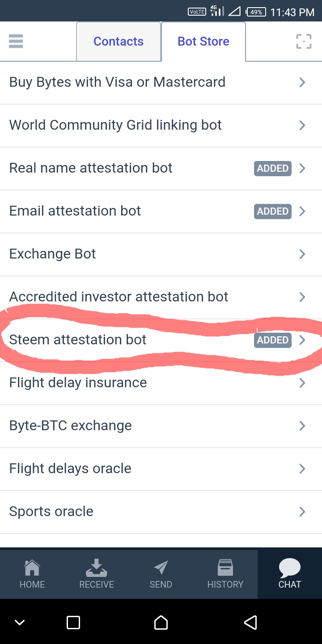Open World Community Grid linking bot

pyautogui.click(x=115, y=125)
